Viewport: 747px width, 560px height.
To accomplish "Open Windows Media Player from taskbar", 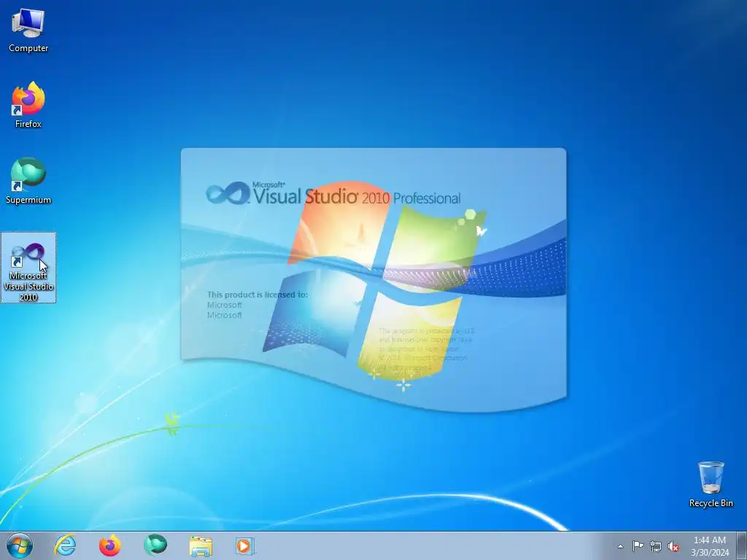I will point(245,545).
